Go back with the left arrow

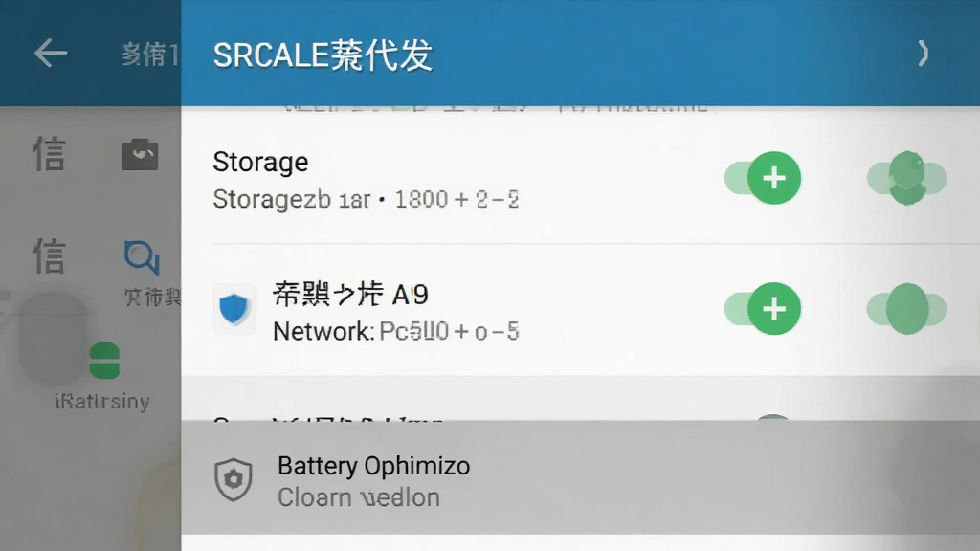(x=51, y=54)
